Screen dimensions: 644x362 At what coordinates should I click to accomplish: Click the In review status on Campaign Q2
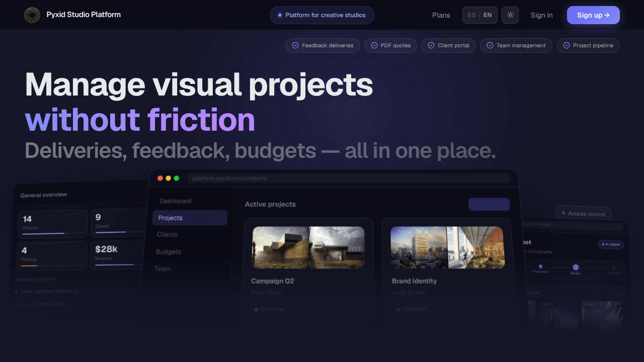click(269, 309)
